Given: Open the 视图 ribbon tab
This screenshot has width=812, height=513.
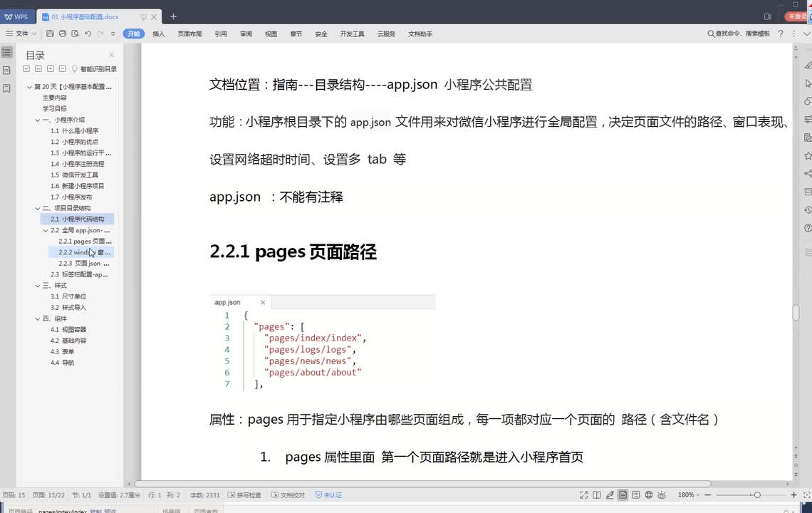Looking at the screenshot, I should (x=271, y=34).
